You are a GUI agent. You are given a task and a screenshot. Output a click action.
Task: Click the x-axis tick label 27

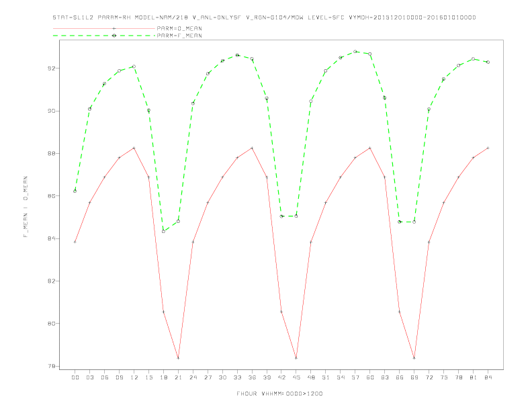pyautogui.click(x=208, y=377)
